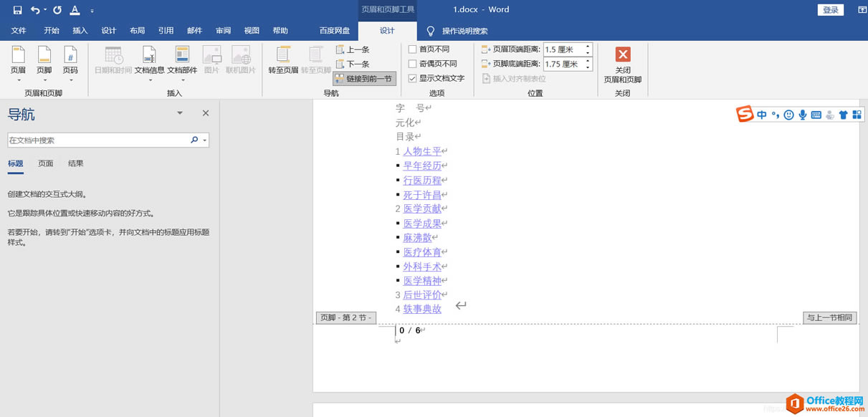Screen dimensions: 868x417
Task: Click the 页脚底端距离 value field
Action: click(563, 64)
